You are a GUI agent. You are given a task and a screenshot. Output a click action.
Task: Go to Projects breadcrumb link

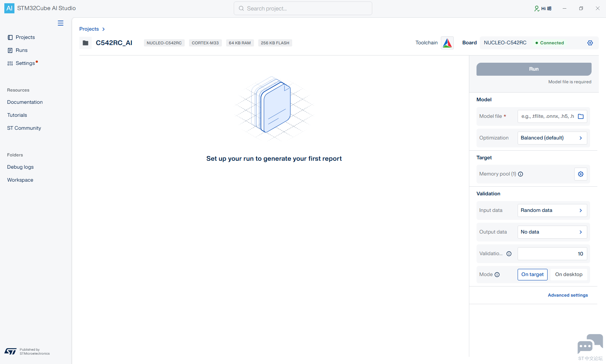pyautogui.click(x=89, y=29)
